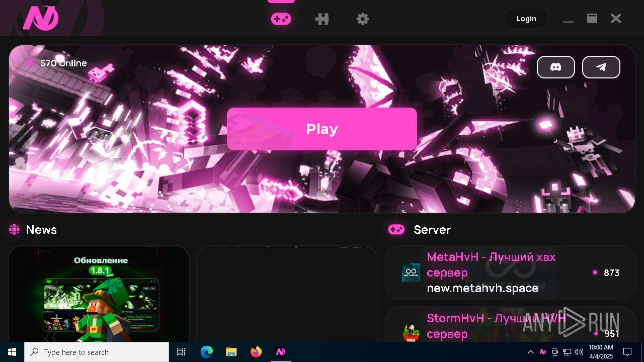
Task: Open File Explorer from taskbar
Action: click(x=231, y=352)
